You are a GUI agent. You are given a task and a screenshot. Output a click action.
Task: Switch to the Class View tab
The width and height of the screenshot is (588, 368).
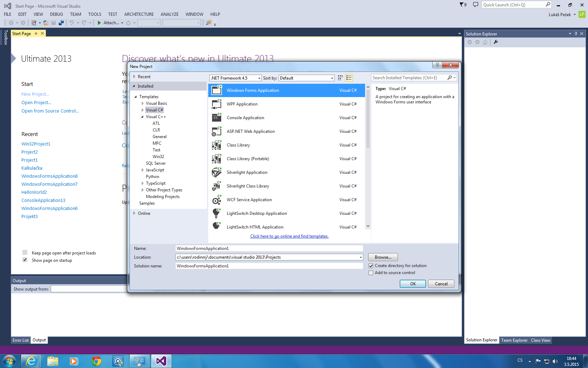(540, 340)
